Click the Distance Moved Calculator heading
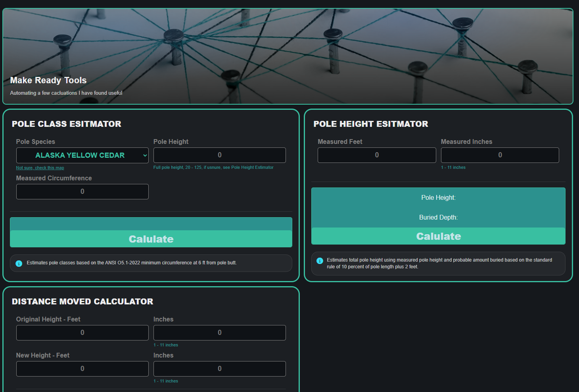 82,302
